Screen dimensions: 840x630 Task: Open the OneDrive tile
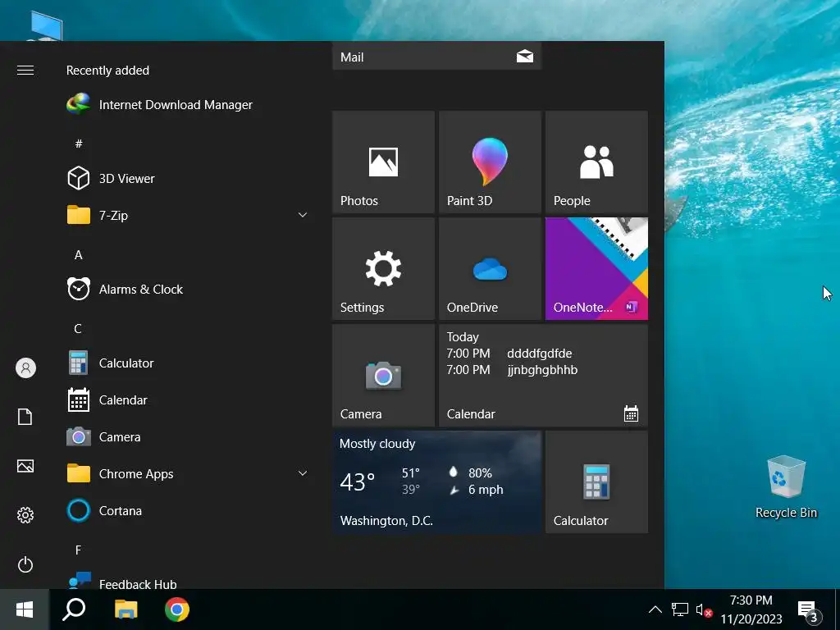[491, 269]
